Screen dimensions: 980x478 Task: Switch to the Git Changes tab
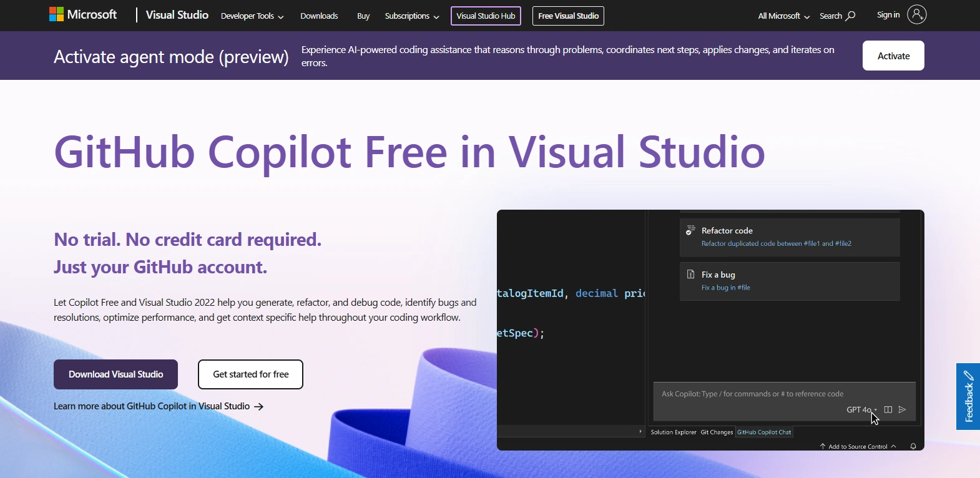tap(717, 432)
